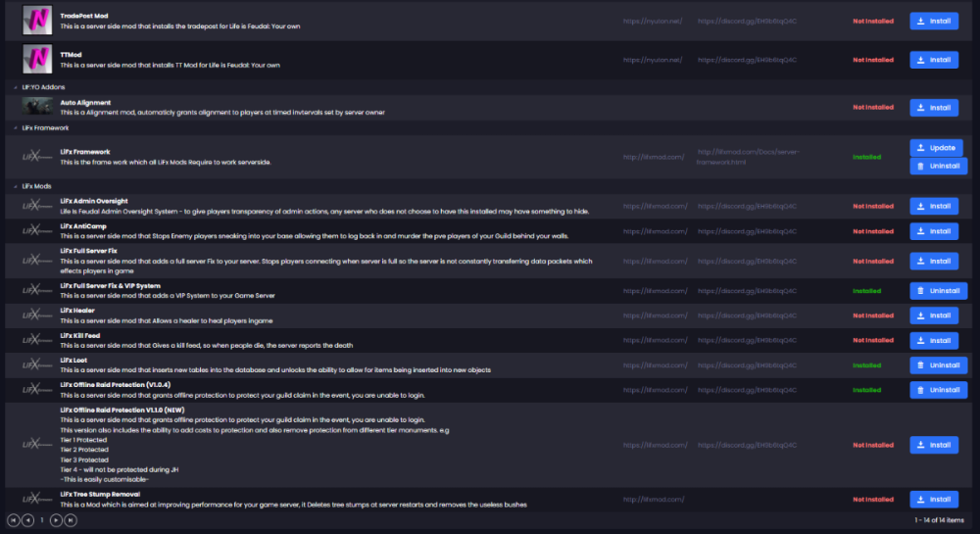
Task: Update the LiFx Framework
Action: click(x=935, y=148)
